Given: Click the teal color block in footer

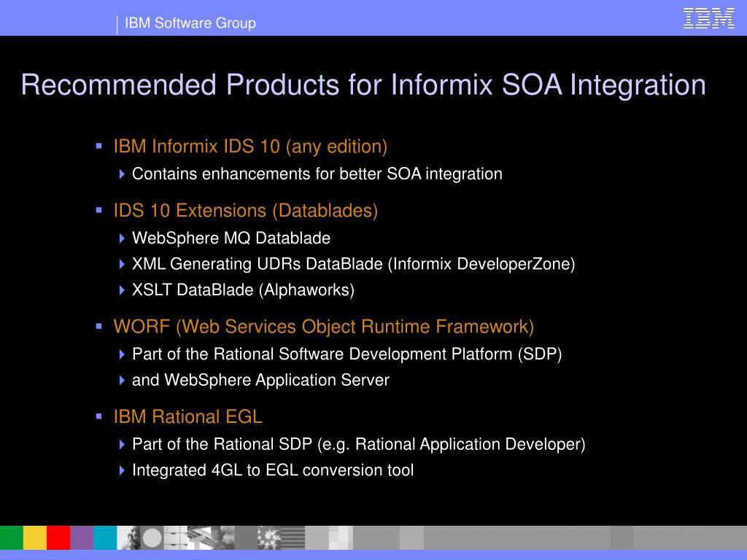Looking at the screenshot, I should [x=105, y=537].
